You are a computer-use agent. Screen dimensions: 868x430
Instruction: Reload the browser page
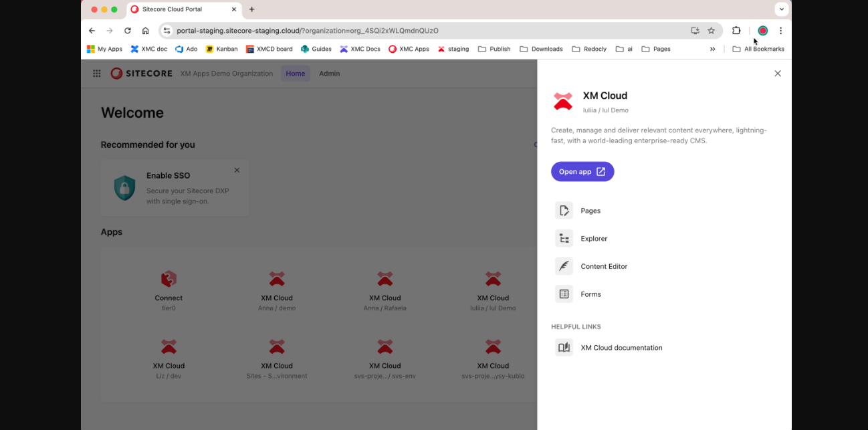click(128, 31)
